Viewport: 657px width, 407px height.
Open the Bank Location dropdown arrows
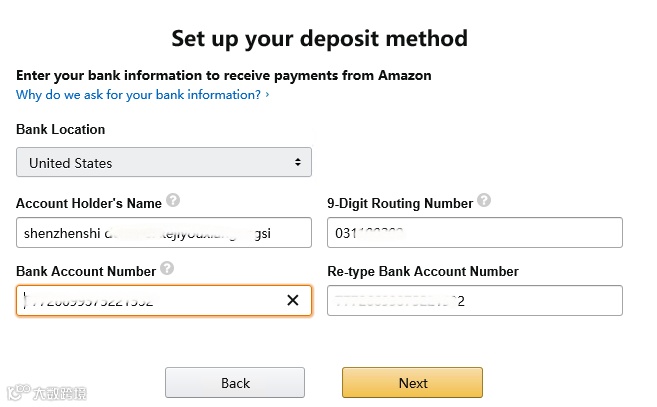tap(298, 162)
